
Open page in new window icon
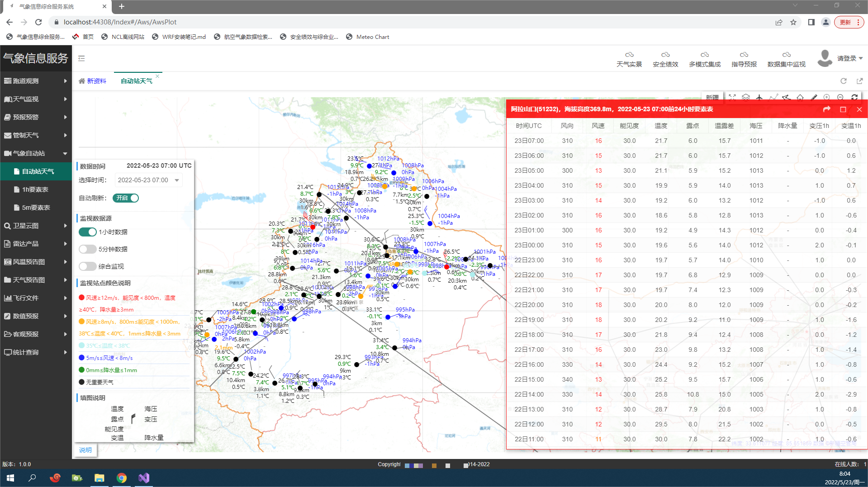859,81
